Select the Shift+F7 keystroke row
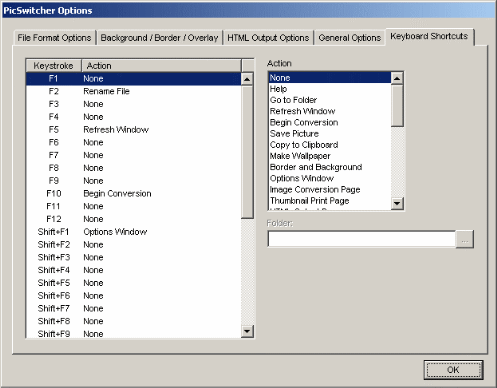Screen dimensions: 497x388 tap(134, 308)
